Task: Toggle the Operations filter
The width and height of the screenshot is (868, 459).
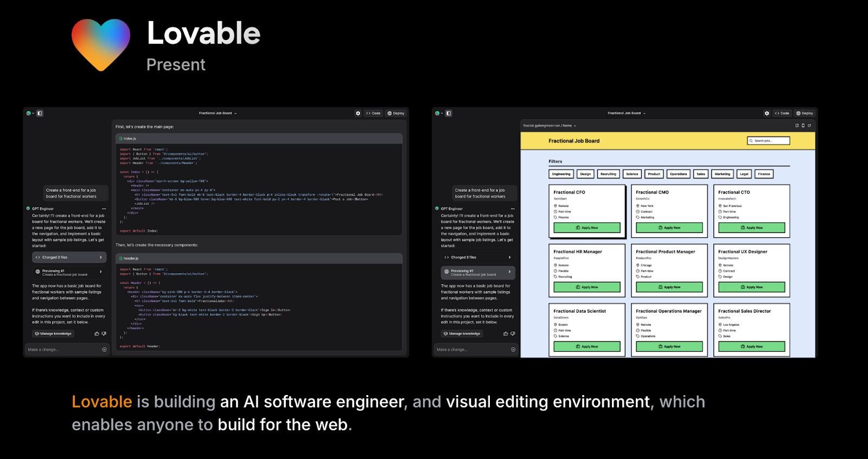Action: point(678,174)
